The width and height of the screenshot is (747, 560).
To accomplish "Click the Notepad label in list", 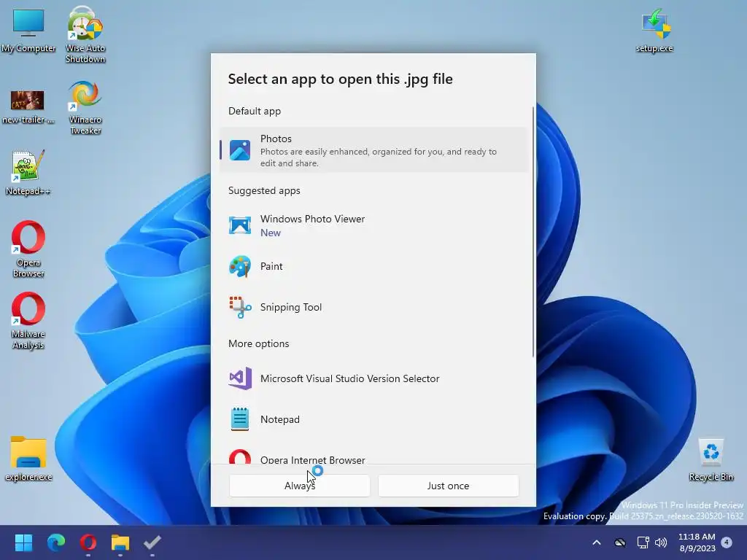I will coord(280,419).
